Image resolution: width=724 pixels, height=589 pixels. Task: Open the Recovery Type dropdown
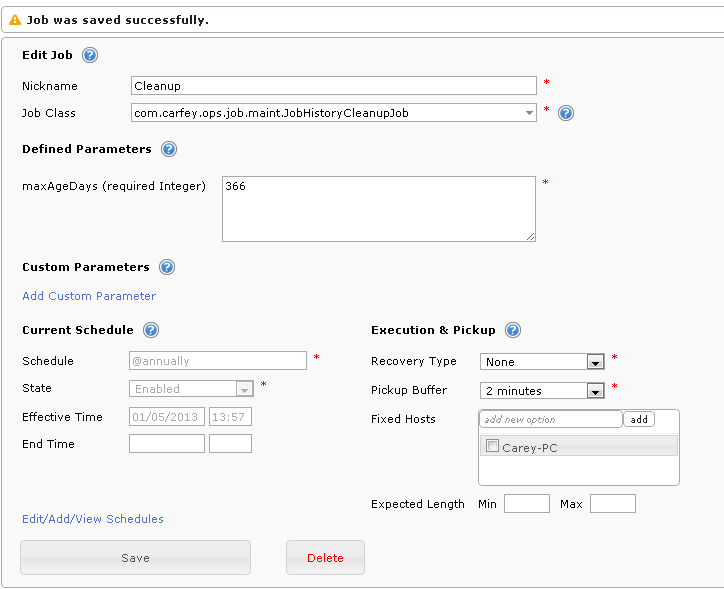click(595, 362)
